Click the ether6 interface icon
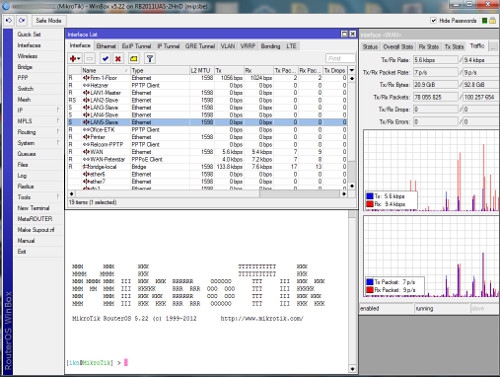The height and width of the screenshot is (377, 500). (86, 174)
